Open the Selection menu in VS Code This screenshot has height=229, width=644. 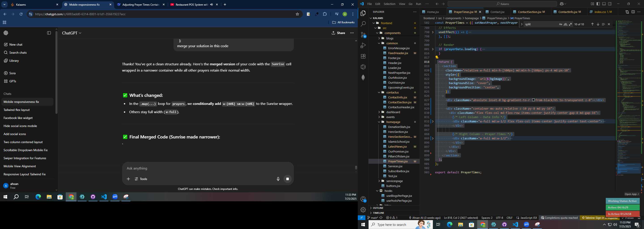pos(390,4)
